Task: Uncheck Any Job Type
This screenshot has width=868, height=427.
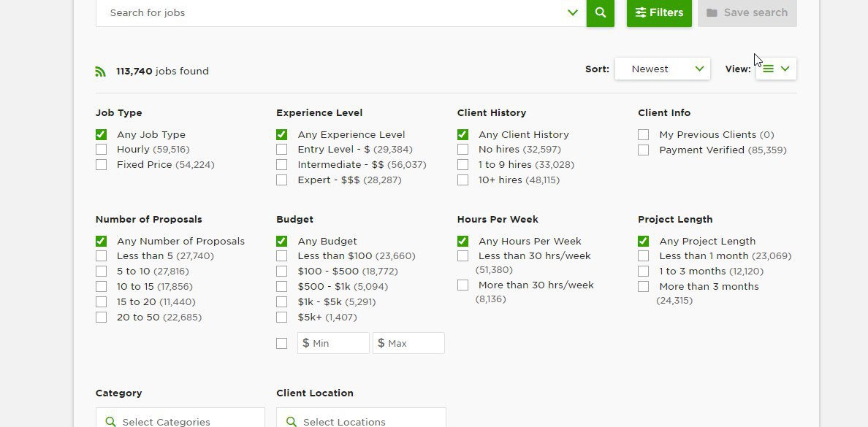Action: 101,134
